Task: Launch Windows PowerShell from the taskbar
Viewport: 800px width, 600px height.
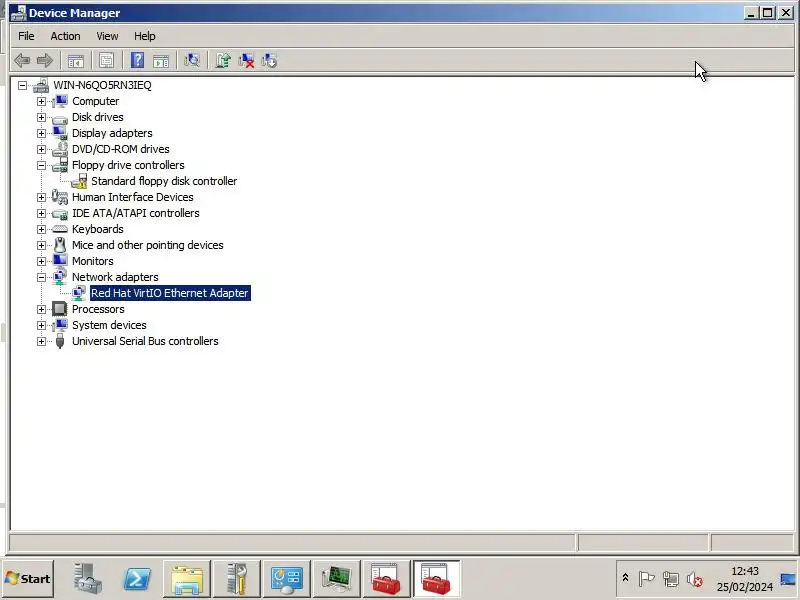Action: pyautogui.click(x=137, y=579)
